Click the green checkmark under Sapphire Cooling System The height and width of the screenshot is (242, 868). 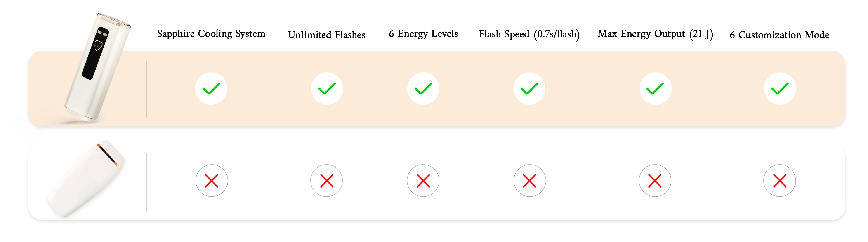(x=211, y=88)
